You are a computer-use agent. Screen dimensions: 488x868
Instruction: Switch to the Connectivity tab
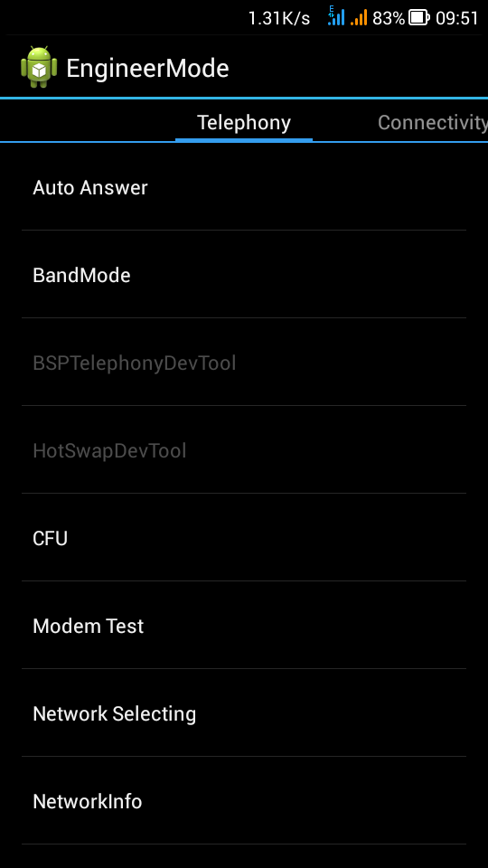click(432, 122)
